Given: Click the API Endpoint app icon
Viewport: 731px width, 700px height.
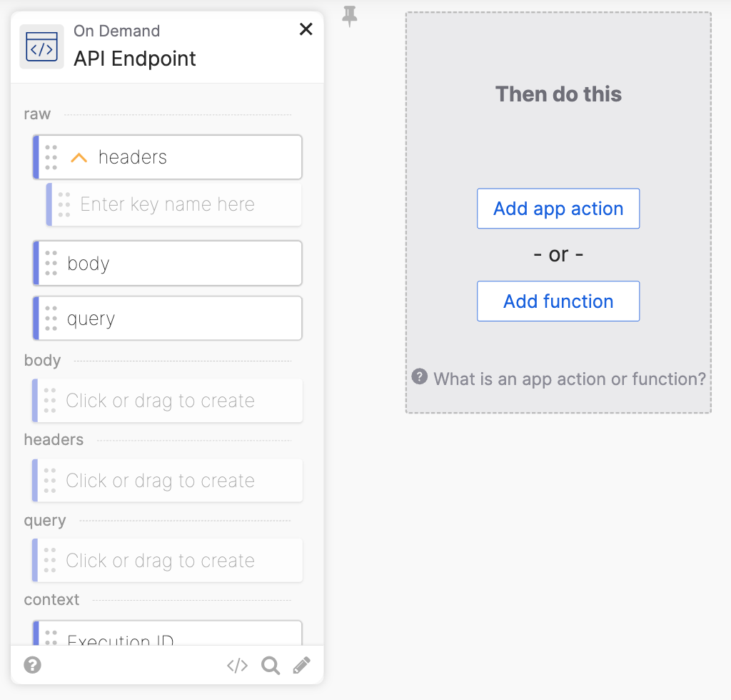Looking at the screenshot, I should coord(41,45).
